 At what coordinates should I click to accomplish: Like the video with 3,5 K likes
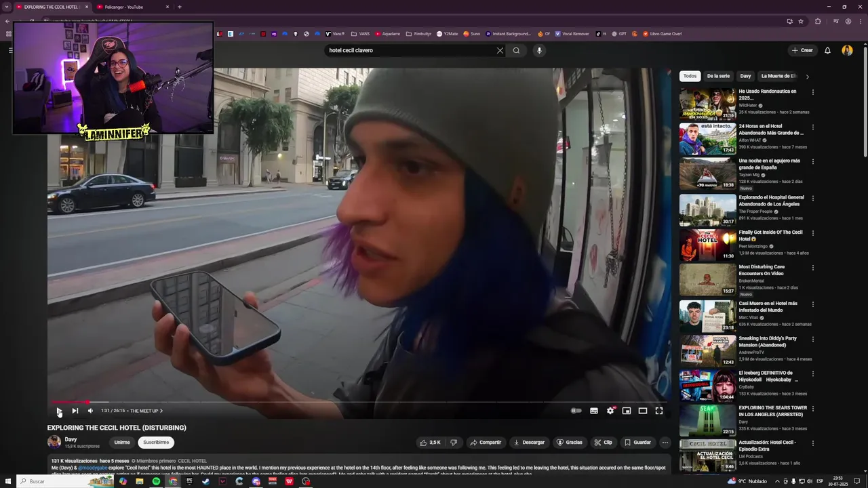pyautogui.click(x=430, y=443)
